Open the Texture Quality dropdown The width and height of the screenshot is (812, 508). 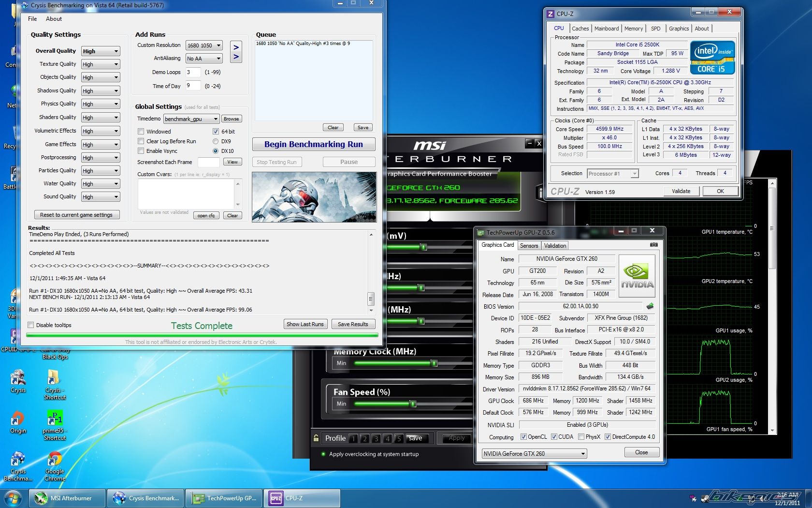[101, 64]
